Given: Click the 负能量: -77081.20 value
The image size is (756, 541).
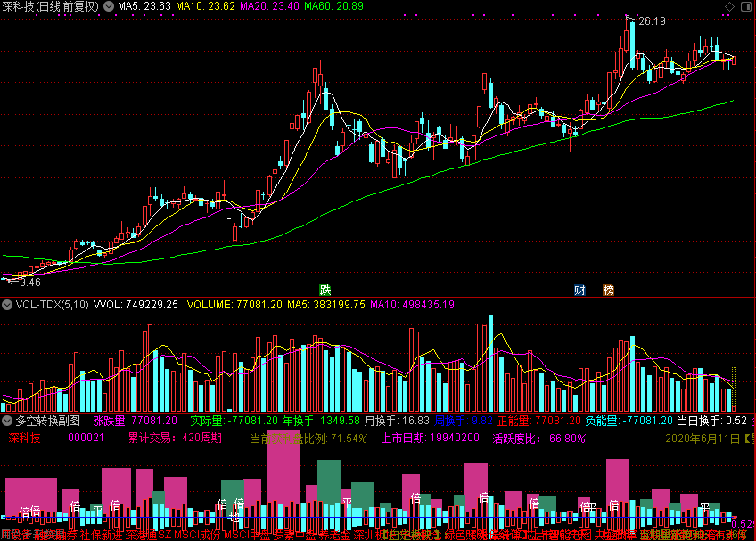Looking at the screenshot, I should (x=629, y=421).
